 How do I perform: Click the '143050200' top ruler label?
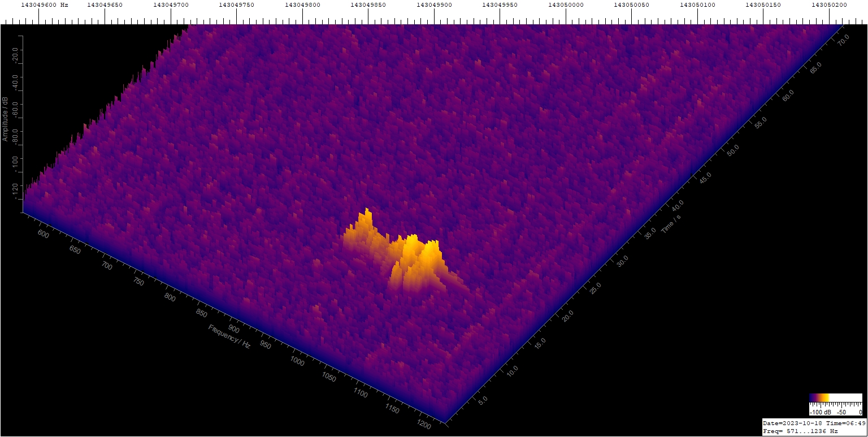point(829,5)
